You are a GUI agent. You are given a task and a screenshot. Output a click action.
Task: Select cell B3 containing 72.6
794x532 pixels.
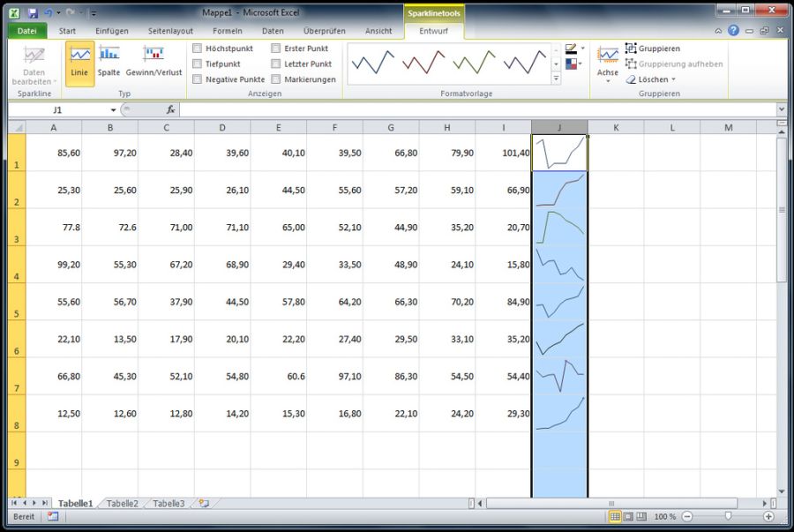[109, 227]
